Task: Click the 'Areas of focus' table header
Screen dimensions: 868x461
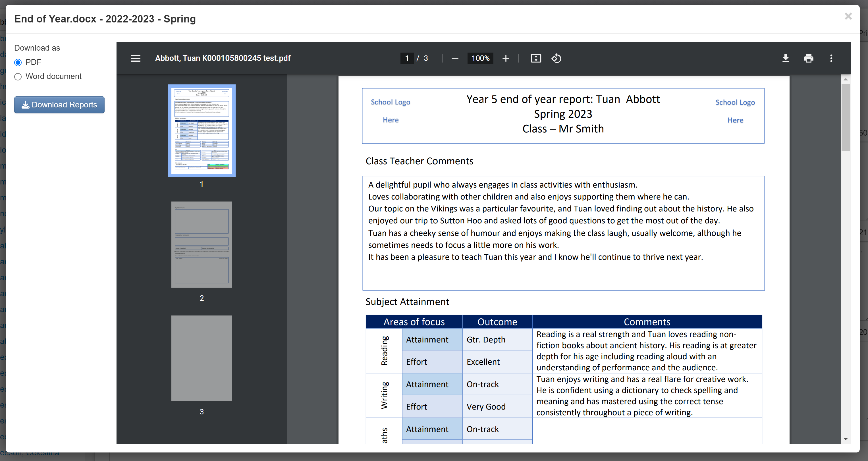Action: 414,322
